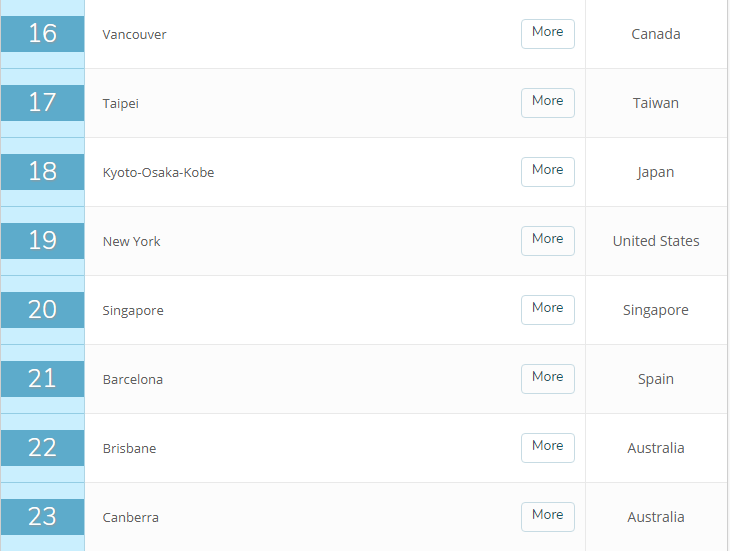Click the Vancouver city name
730x551 pixels.
coord(134,34)
